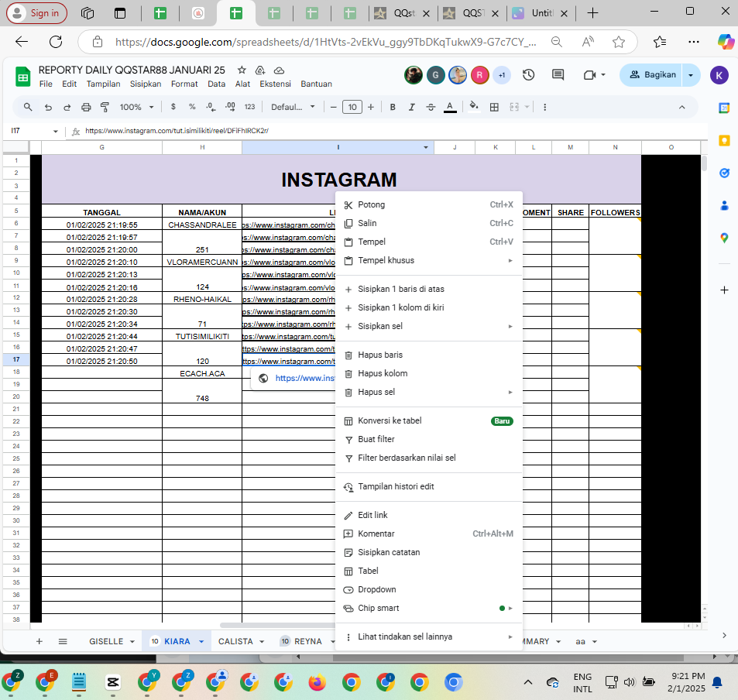738x700 pixels.
Task: Toggle bold formatting
Action: (393, 108)
